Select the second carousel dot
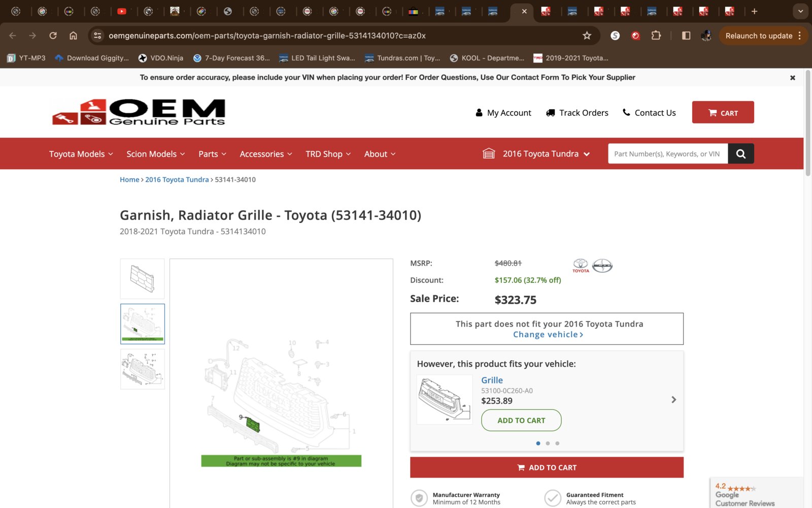 point(548,443)
